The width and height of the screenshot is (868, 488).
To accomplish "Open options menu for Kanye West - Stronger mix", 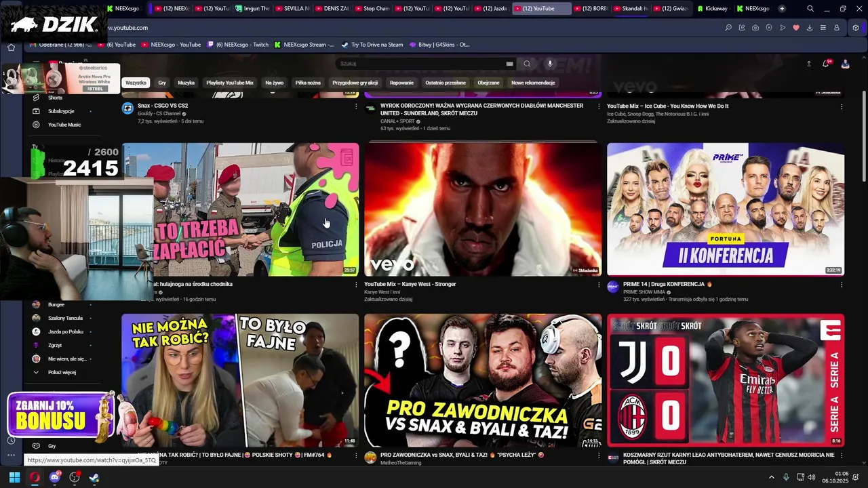I will (x=599, y=285).
